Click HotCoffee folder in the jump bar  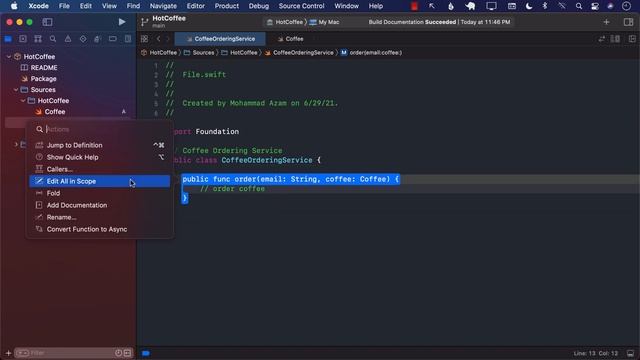(x=240, y=53)
